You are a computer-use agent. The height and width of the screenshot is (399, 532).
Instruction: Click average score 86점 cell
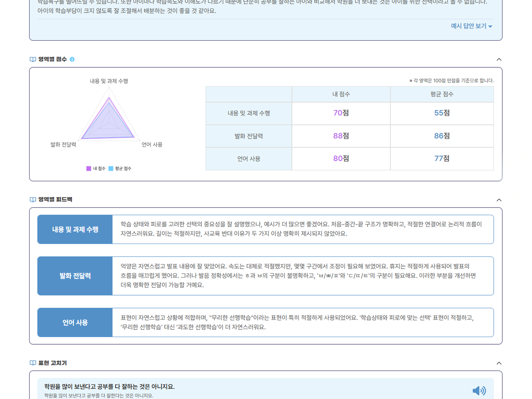pyautogui.click(x=442, y=136)
